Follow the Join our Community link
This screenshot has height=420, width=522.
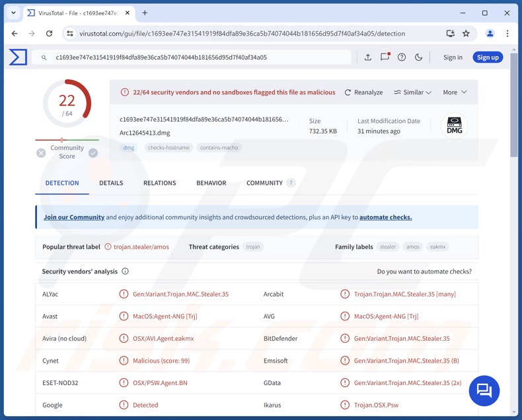point(74,217)
